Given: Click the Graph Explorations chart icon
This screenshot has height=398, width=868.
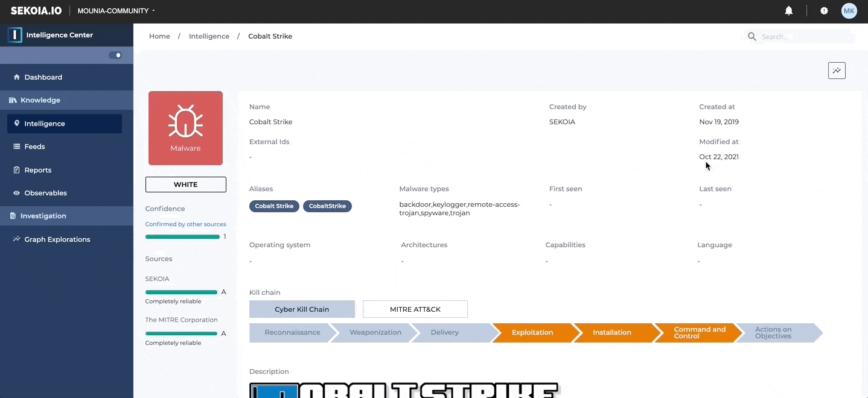Looking at the screenshot, I should (x=17, y=239).
